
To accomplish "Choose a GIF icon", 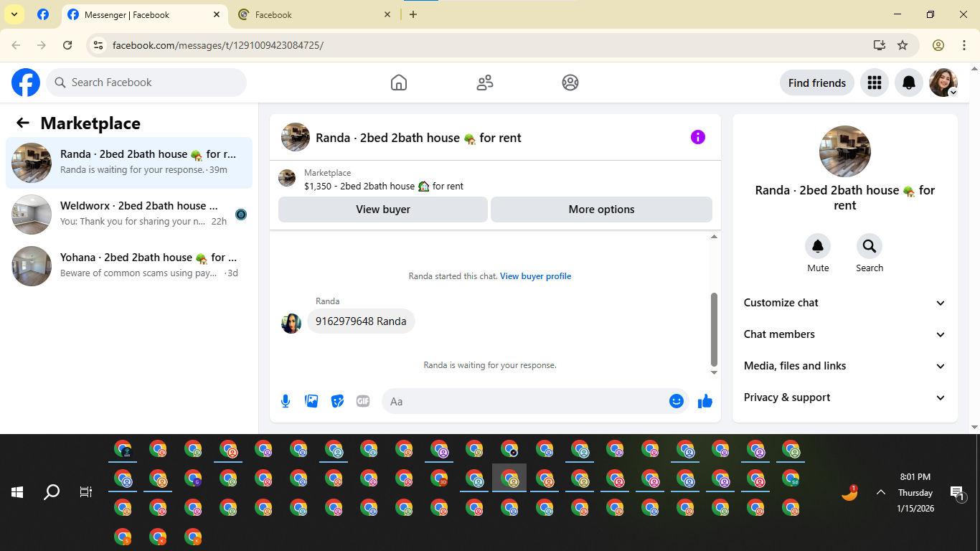I will pos(363,401).
